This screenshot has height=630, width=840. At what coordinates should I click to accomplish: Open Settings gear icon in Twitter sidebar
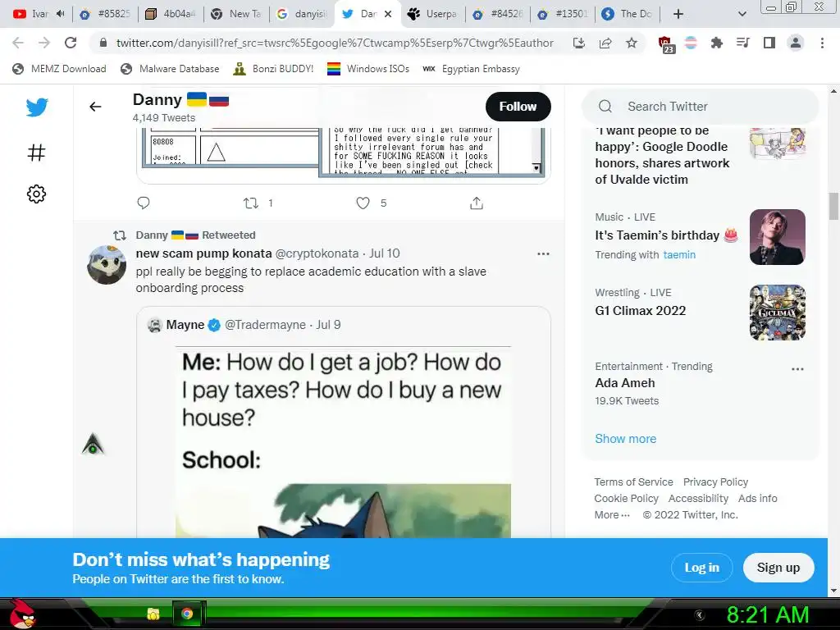[x=36, y=194]
